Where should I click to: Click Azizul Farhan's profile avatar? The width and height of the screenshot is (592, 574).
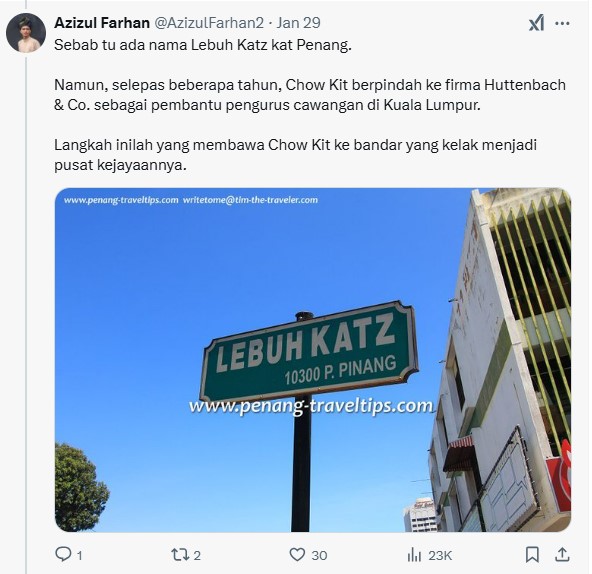pos(26,33)
